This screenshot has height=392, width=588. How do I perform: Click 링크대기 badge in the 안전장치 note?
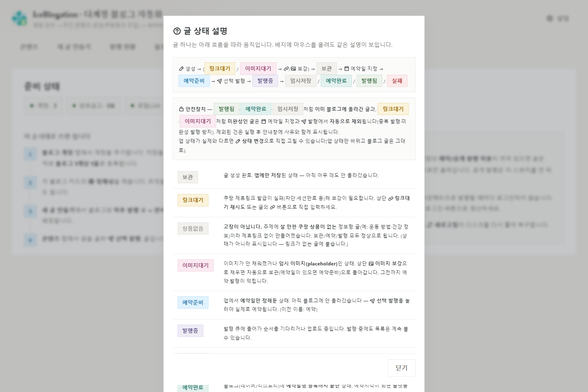coord(393,109)
